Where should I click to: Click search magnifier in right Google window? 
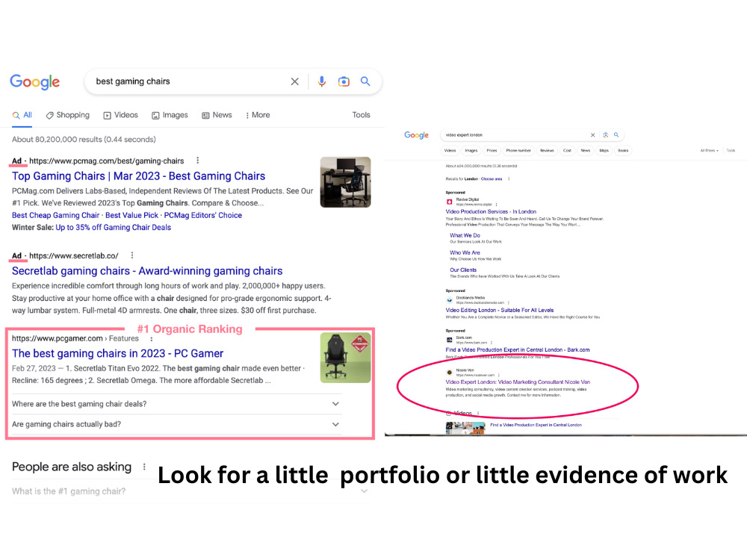coord(616,134)
